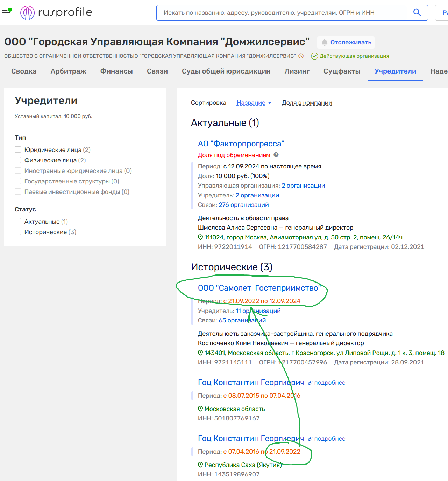Click link icon of second Гоц подробнее
Viewport: 448px width, 481px height.
coord(310,439)
